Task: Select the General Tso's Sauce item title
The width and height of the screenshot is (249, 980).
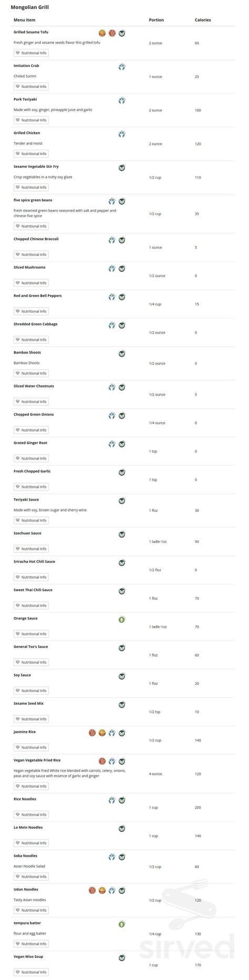Action: click(x=30, y=647)
